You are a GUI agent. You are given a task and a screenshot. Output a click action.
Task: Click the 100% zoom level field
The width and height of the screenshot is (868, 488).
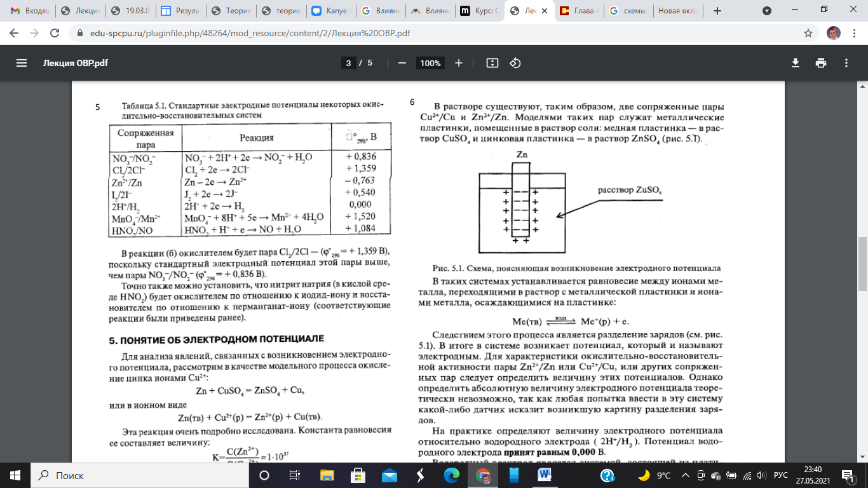[x=430, y=63]
